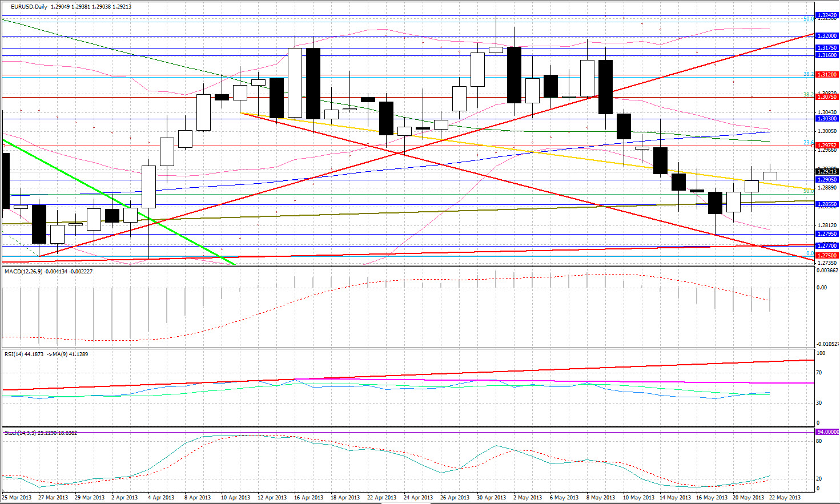The width and height of the screenshot is (840, 504).
Task: Click the 0.0 Fibonacci level label
Action: [810, 253]
